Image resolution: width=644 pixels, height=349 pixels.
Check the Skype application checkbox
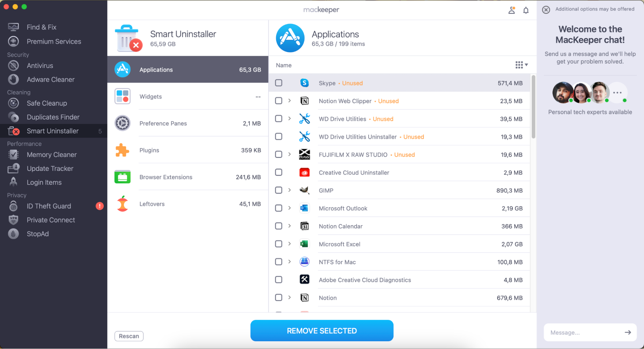[279, 83]
